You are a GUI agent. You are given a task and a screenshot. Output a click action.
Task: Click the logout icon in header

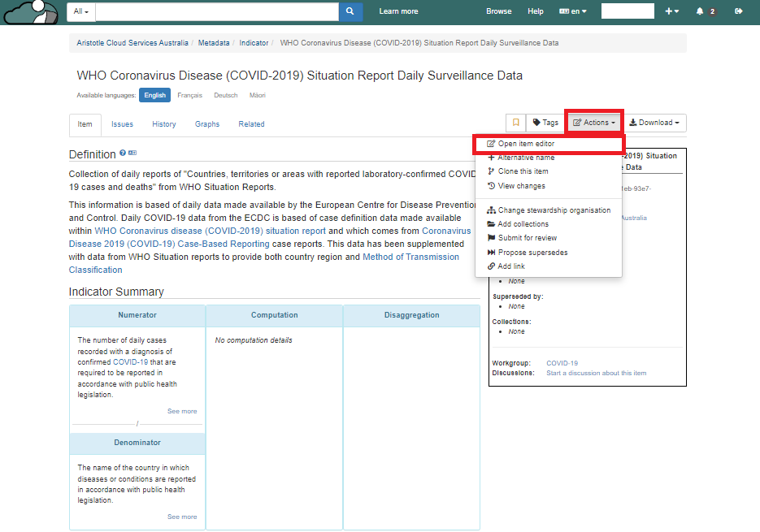[738, 11]
